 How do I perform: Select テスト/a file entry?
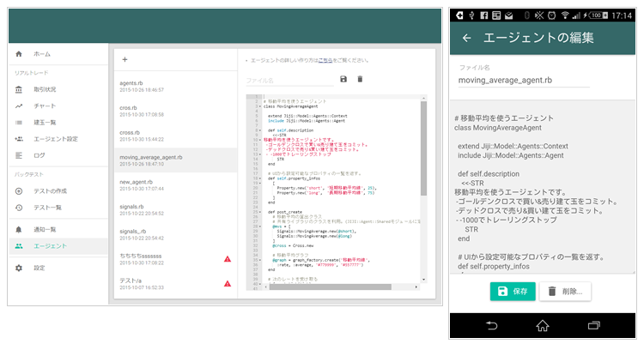click(x=175, y=284)
